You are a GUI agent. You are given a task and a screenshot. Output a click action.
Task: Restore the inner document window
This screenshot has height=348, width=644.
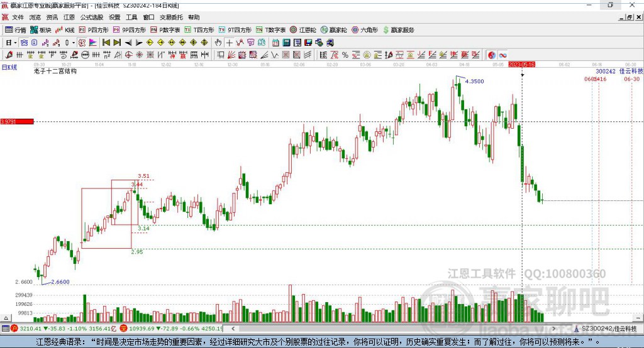pyautogui.click(x=630, y=17)
